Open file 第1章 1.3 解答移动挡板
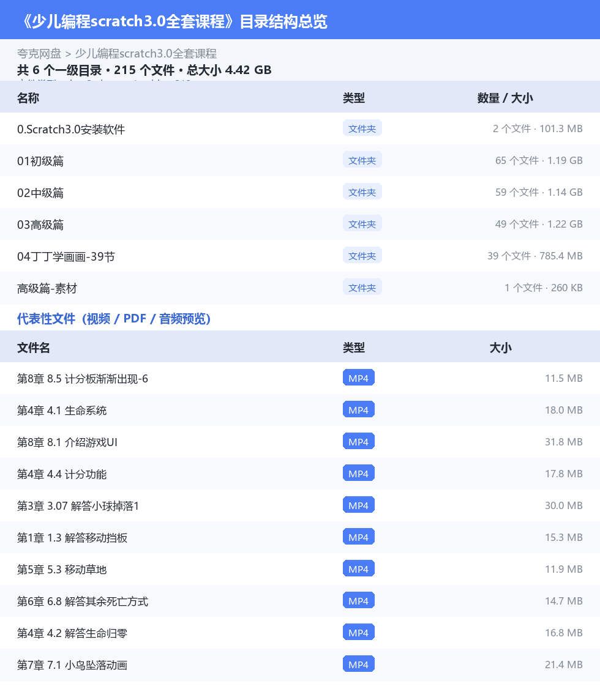This screenshot has width=600, height=700. point(72,538)
